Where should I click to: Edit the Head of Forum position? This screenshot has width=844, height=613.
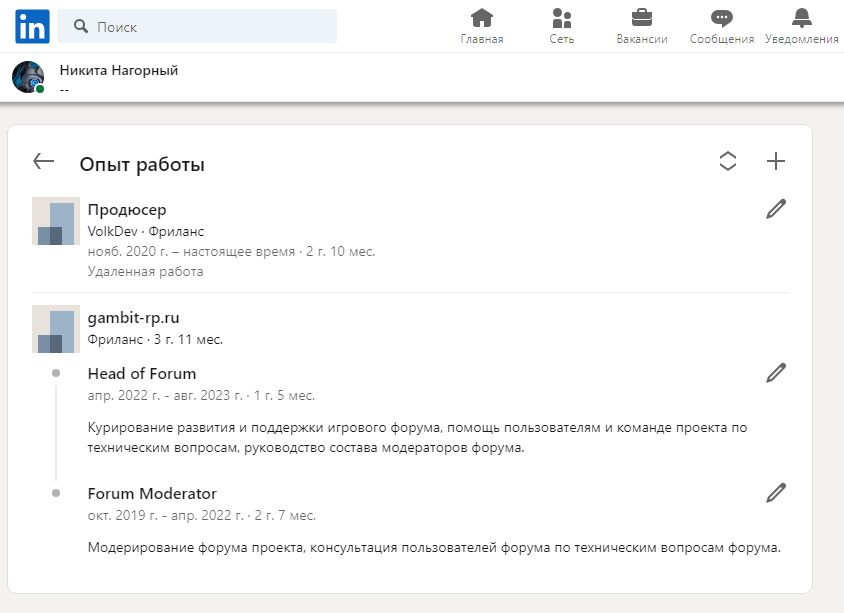tap(776, 373)
